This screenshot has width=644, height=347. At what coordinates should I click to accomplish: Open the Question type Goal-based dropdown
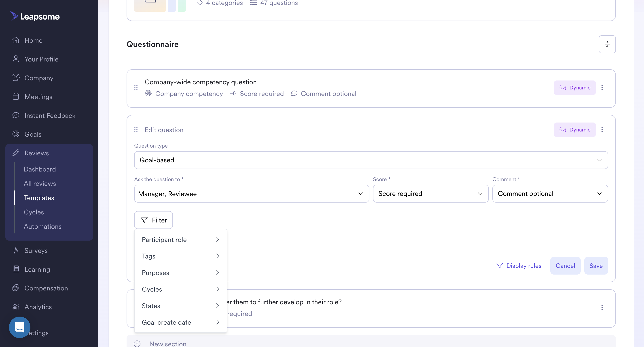371,160
